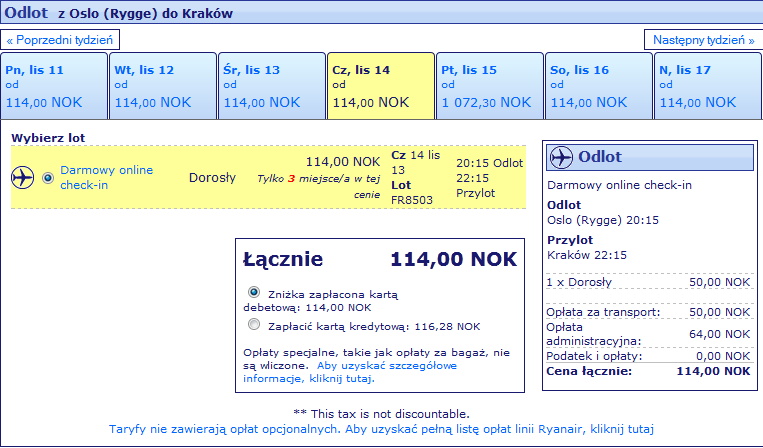763x448 pixels.
Task: Click the airplane icon beside the flight row
Action: 22,178
